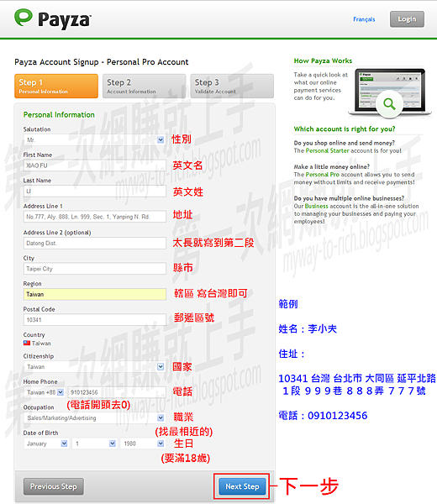Open the birth year dropdown showing 1980
This screenshot has width=437, height=504.
143,444
